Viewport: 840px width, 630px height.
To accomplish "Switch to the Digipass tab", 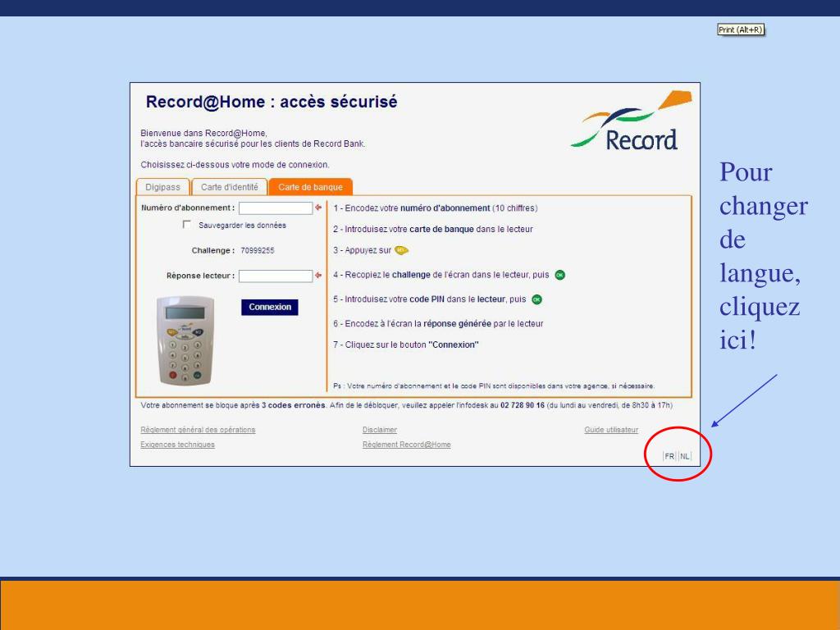I will coord(163,187).
